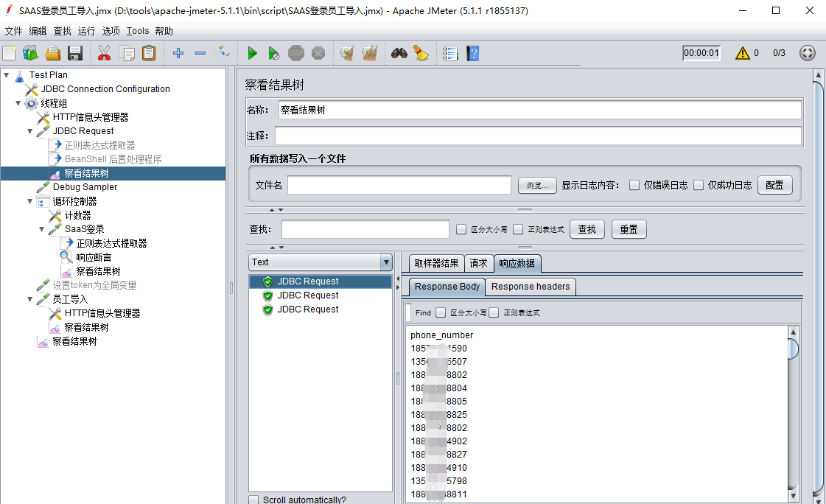Toggle 正则表达式 checkbox in Find row

coord(494,313)
